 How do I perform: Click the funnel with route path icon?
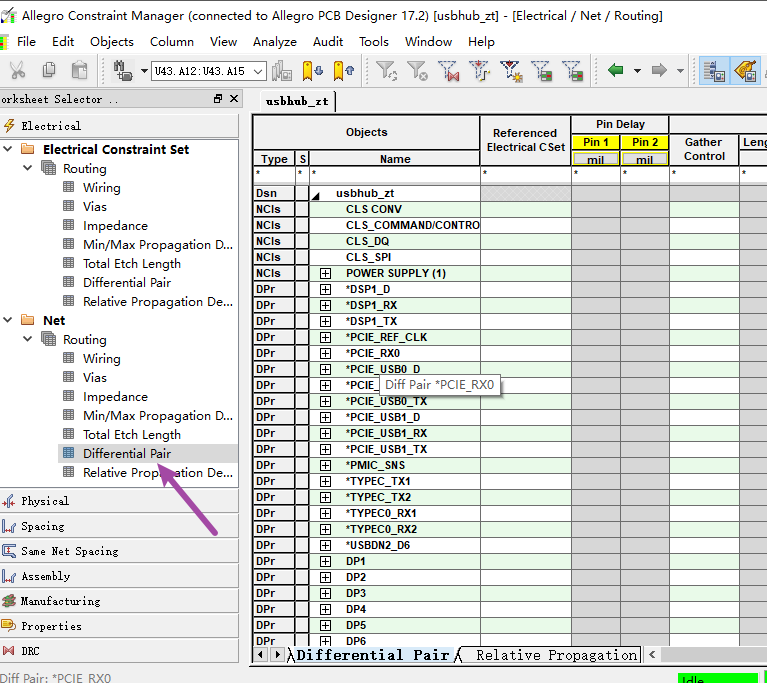click(x=479, y=71)
